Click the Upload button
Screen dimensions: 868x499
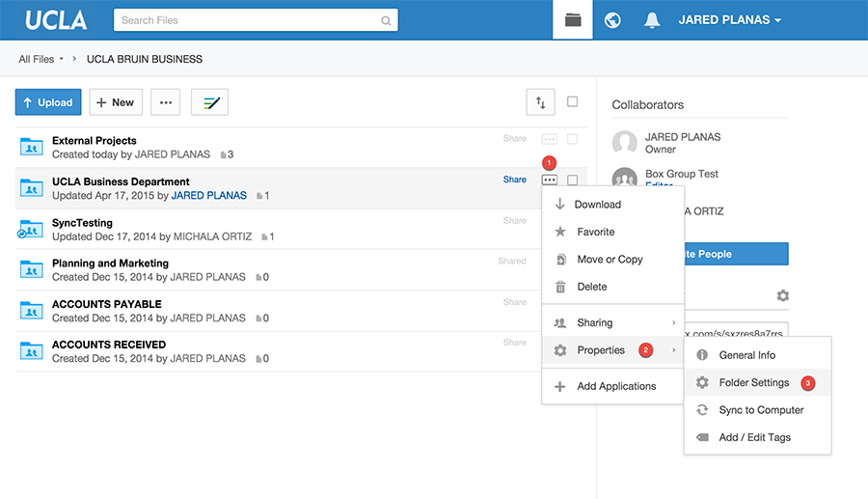pos(48,102)
